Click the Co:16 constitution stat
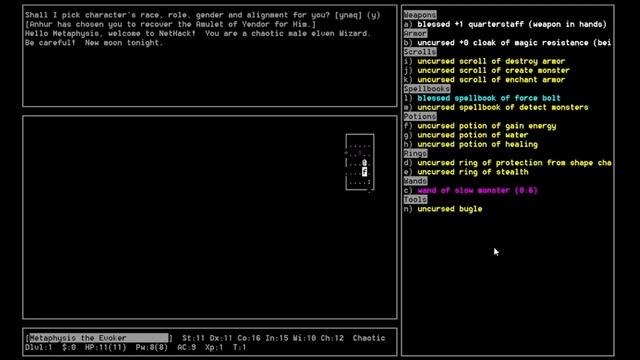 coord(249,338)
